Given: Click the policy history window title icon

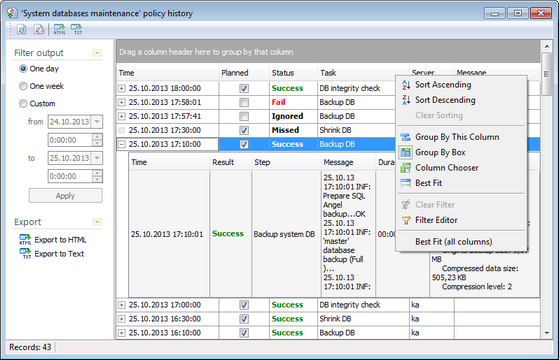Looking at the screenshot, I should point(12,13).
